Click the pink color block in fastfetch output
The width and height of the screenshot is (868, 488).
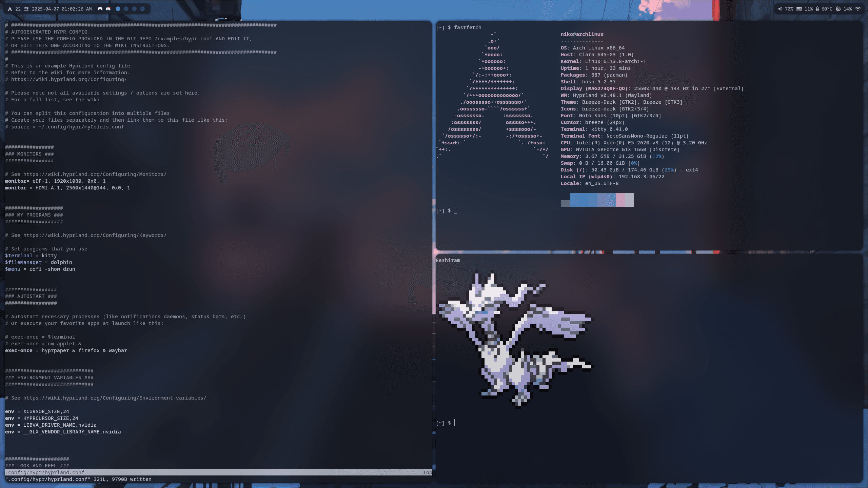tap(620, 200)
